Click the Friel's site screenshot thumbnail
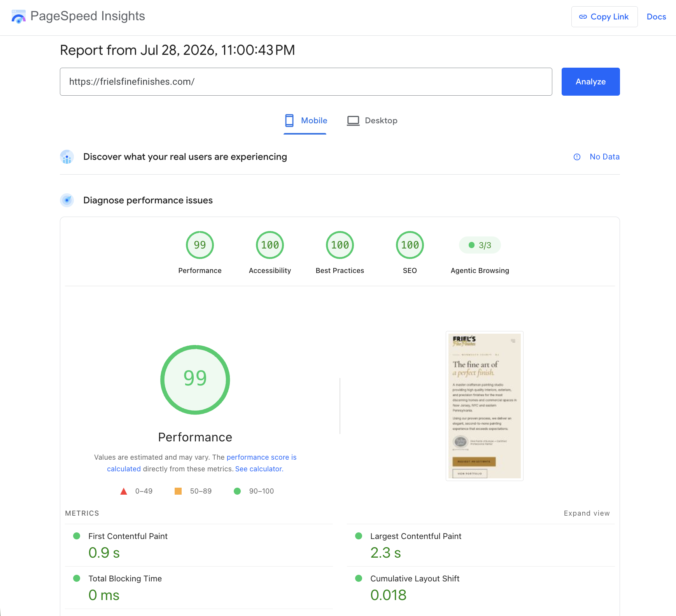676x616 pixels. [x=485, y=406]
